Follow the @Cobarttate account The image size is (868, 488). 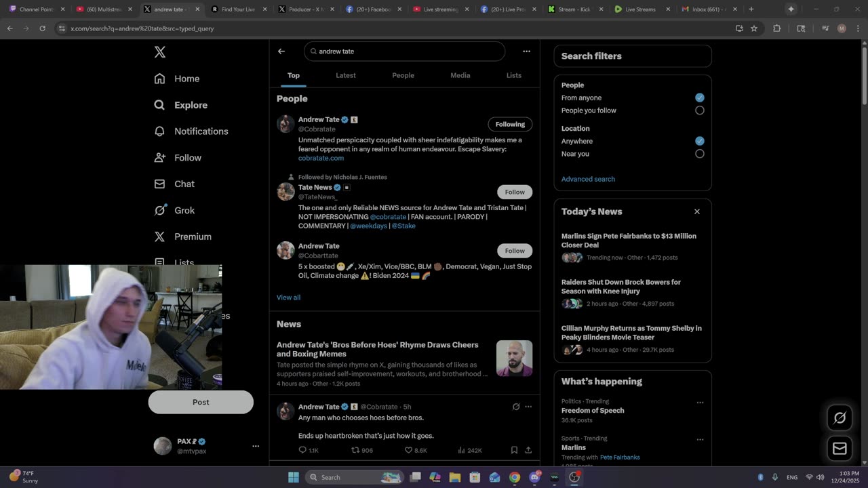click(x=515, y=251)
